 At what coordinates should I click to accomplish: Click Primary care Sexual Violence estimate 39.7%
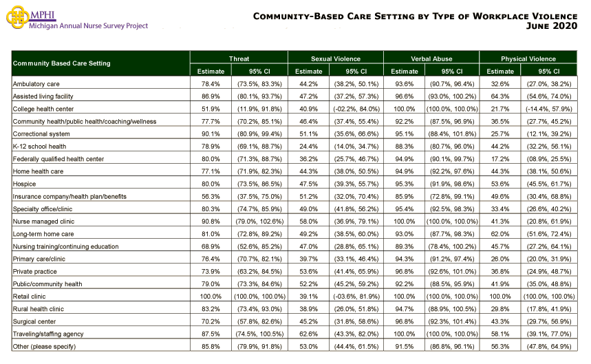point(308,259)
